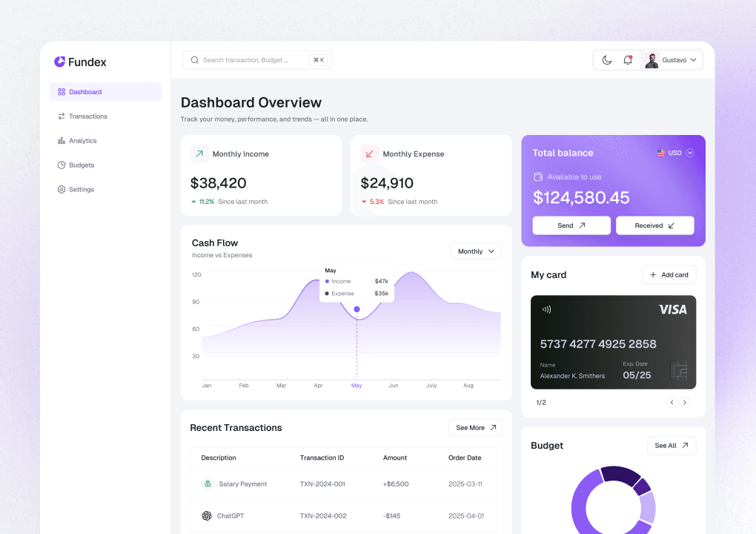Click the search magnifier icon
This screenshot has width=756, height=534.
click(x=194, y=60)
